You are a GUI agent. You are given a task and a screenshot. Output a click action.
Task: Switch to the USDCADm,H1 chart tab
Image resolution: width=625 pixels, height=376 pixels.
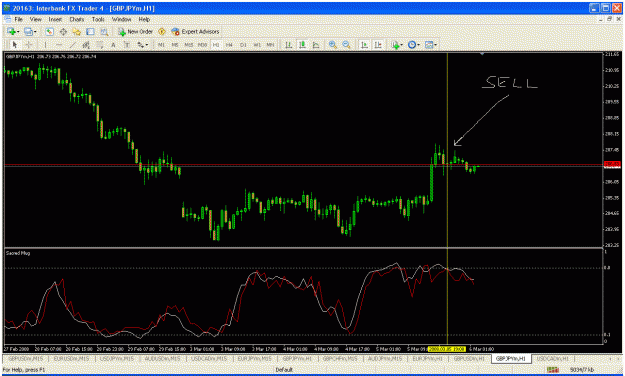[552, 359]
